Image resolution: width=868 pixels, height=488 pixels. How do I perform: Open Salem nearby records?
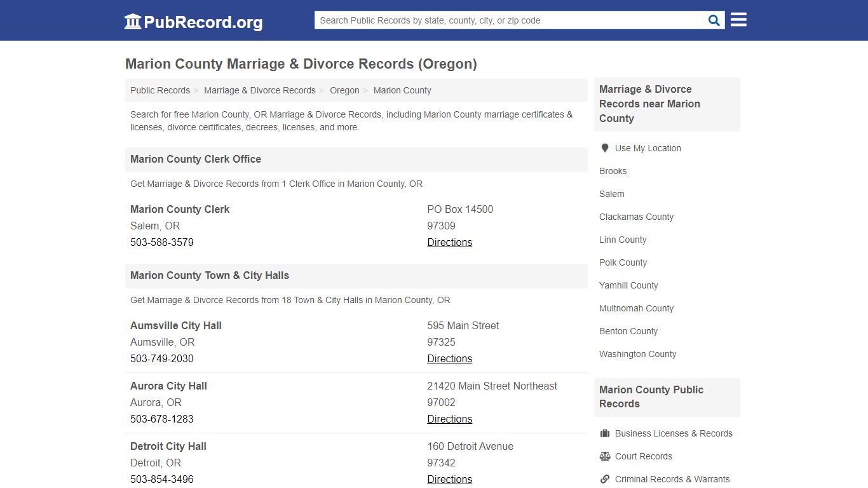point(611,194)
